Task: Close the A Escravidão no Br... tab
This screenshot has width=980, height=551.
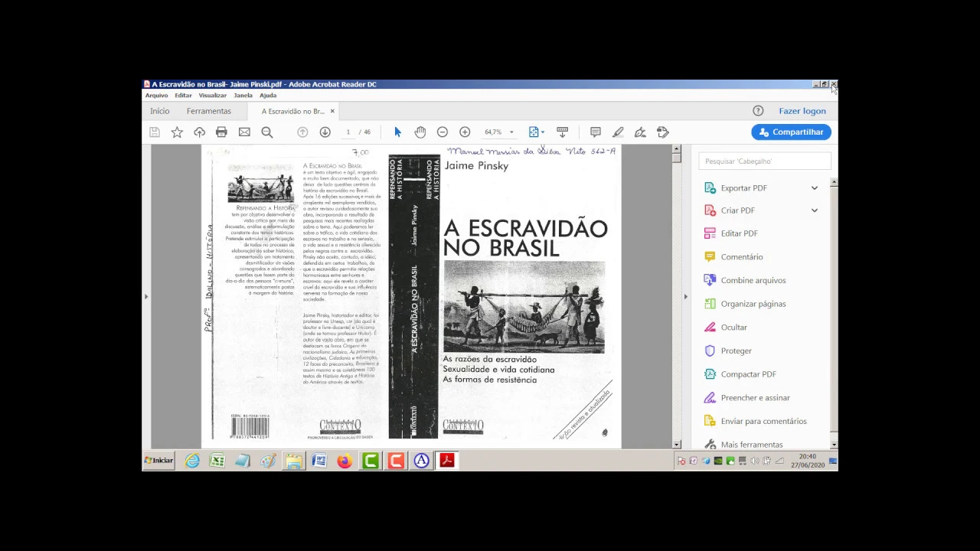Action: [332, 111]
